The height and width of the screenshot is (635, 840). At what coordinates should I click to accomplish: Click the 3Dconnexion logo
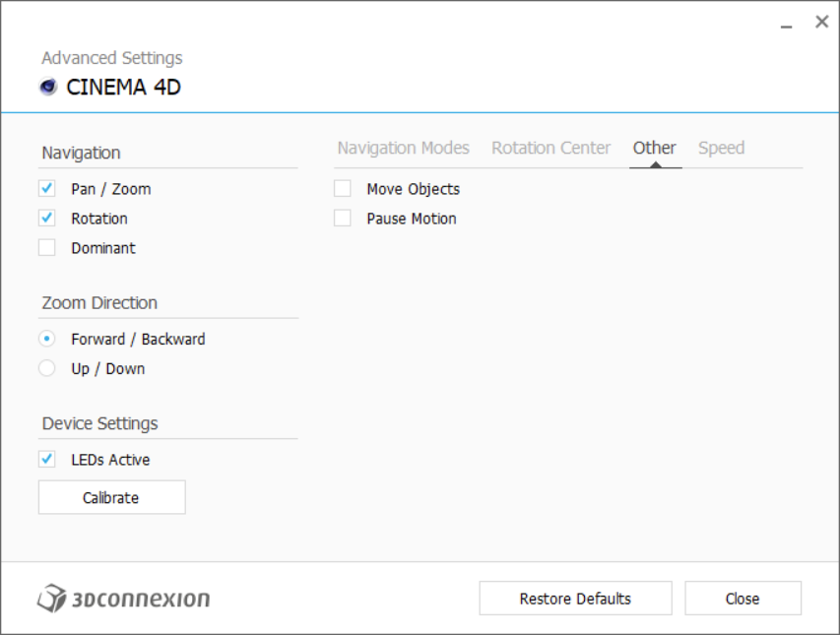124,598
